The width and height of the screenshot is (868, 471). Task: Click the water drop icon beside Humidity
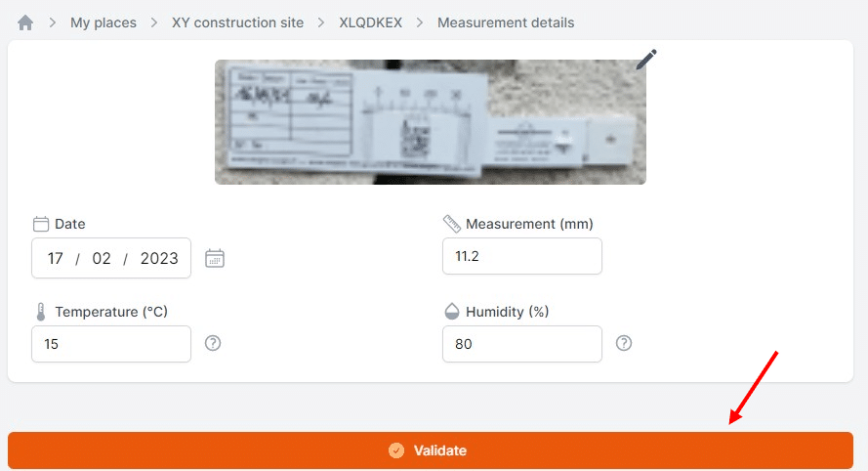tap(452, 312)
